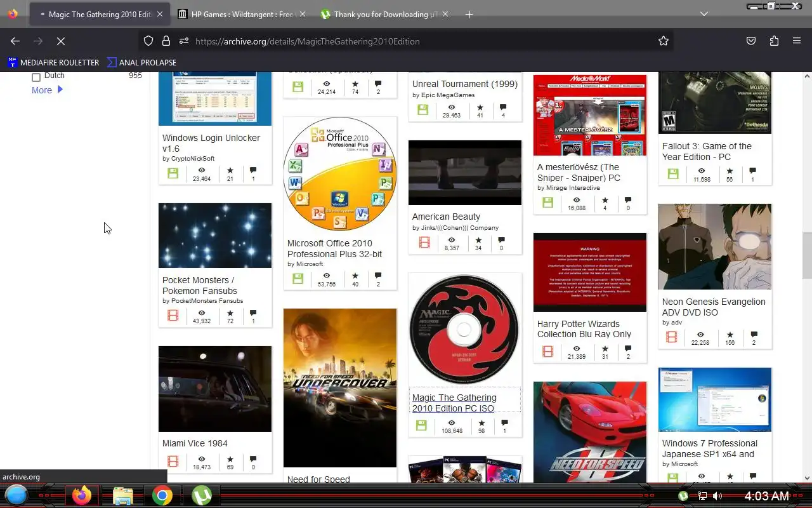Click film icon under American Beauty

point(424,243)
